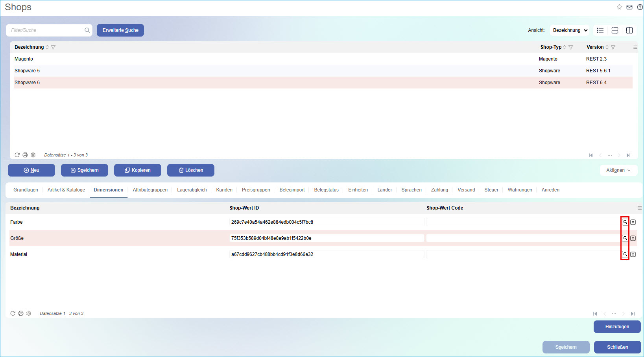Create a new shop with Neu
The height and width of the screenshot is (357, 644).
(31, 170)
